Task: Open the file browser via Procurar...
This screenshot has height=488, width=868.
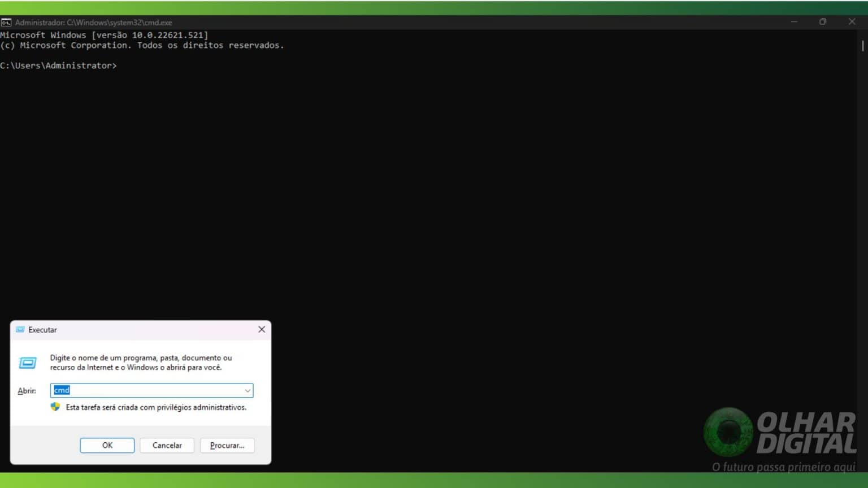Action: tap(227, 445)
